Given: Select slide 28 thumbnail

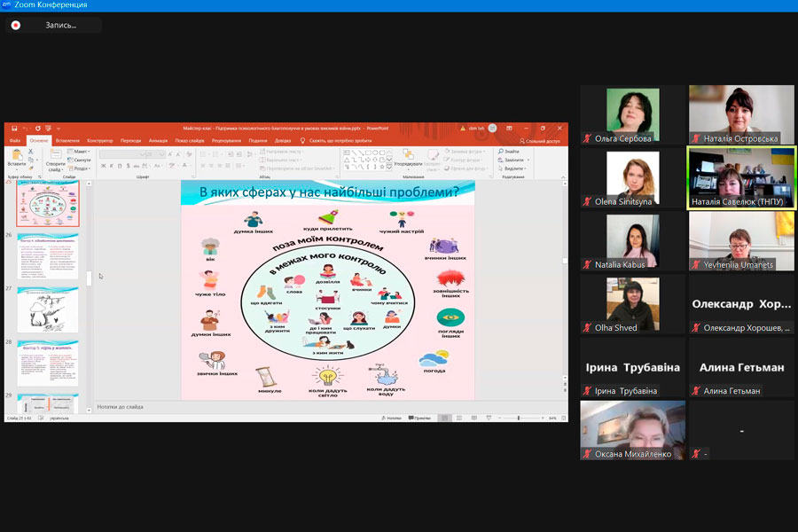Looking at the screenshot, I should [48, 363].
